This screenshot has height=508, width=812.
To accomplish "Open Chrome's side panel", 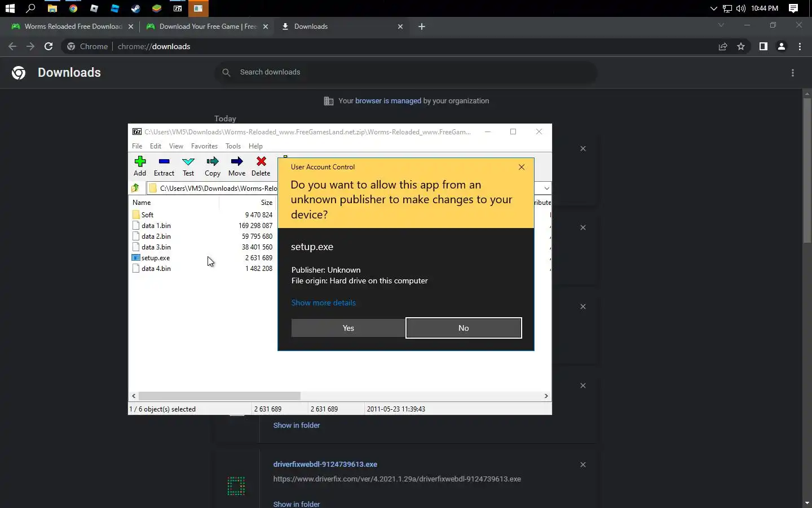I will [763, 46].
